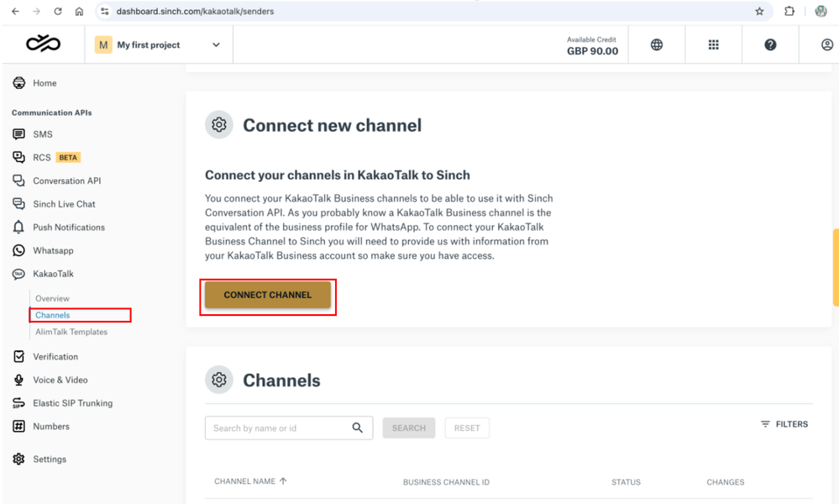Open Sinch Live Chat section
This screenshot has height=504, width=839.
[54, 204]
